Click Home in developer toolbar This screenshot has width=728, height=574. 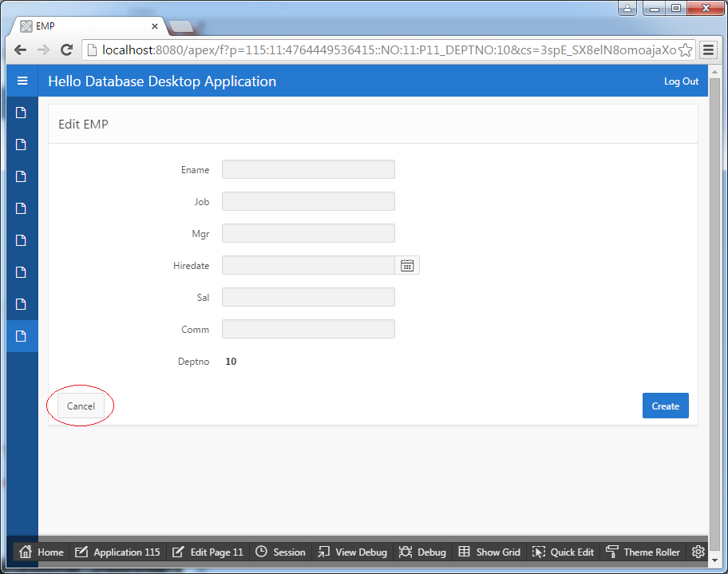[42, 552]
